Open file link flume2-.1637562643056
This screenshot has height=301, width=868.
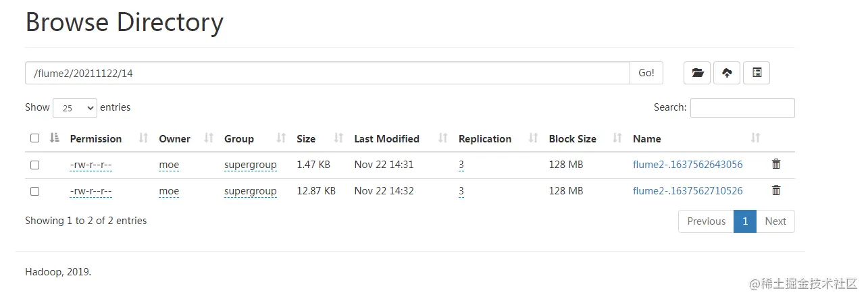[688, 164]
